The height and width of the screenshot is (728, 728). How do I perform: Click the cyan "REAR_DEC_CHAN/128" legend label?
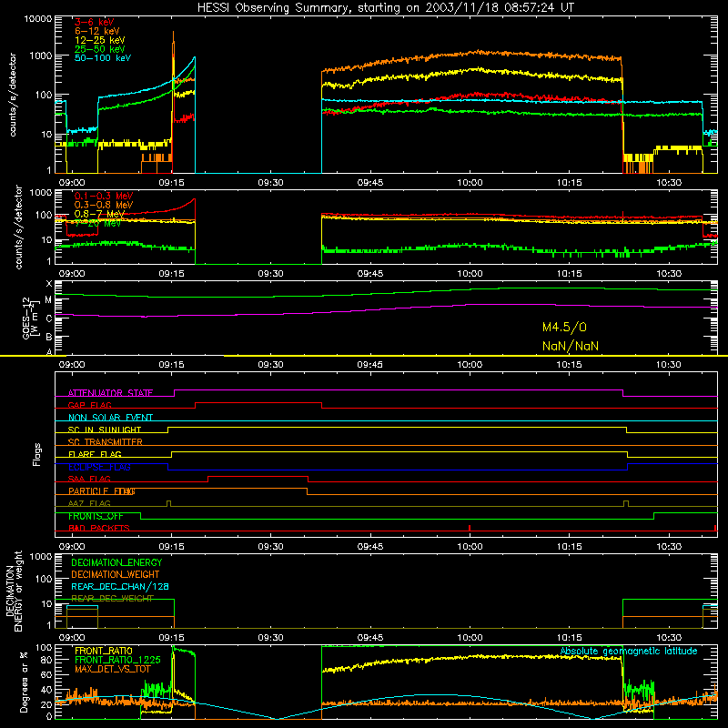tap(120, 587)
